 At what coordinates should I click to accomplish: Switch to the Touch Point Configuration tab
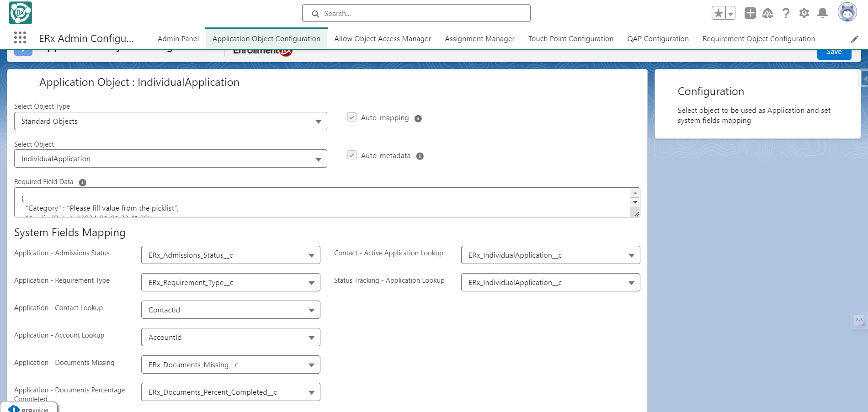coord(570,39)
